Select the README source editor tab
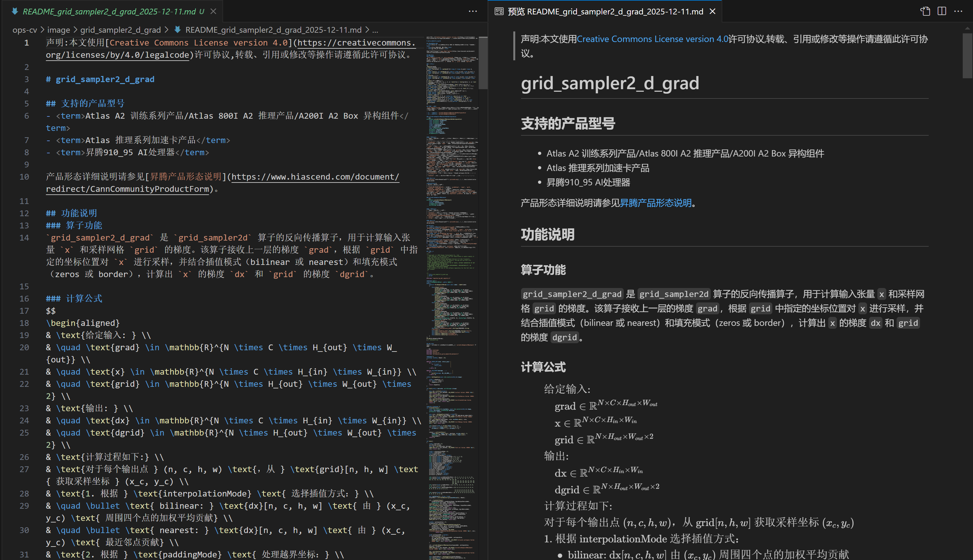 point(109,12)
